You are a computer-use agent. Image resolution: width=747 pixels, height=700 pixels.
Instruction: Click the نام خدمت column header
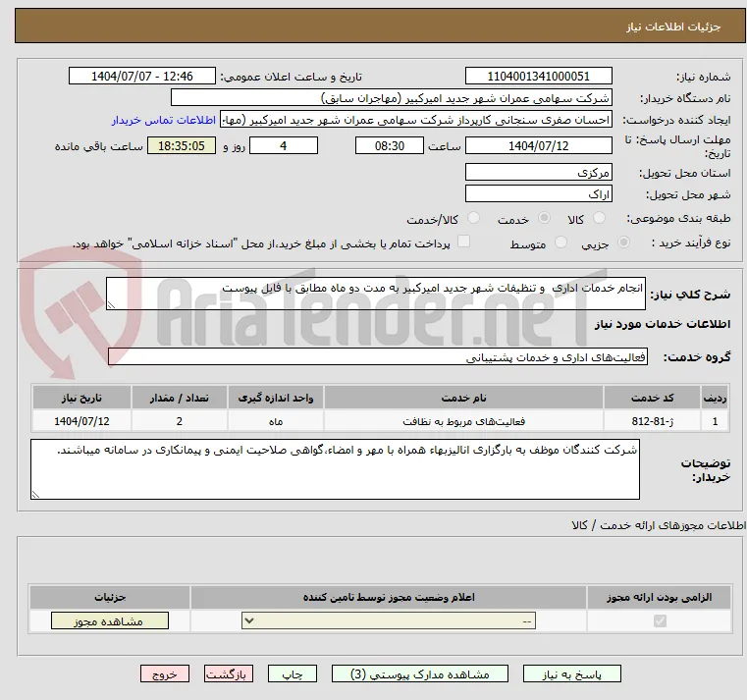(x=463, y=398)
